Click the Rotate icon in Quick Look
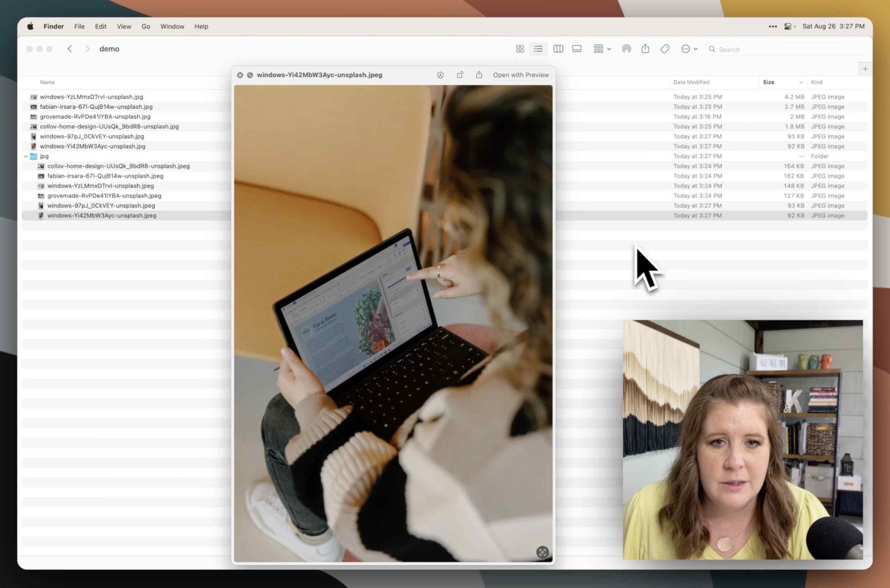Viewport: 890px width, 588px height. coord(460,75)
